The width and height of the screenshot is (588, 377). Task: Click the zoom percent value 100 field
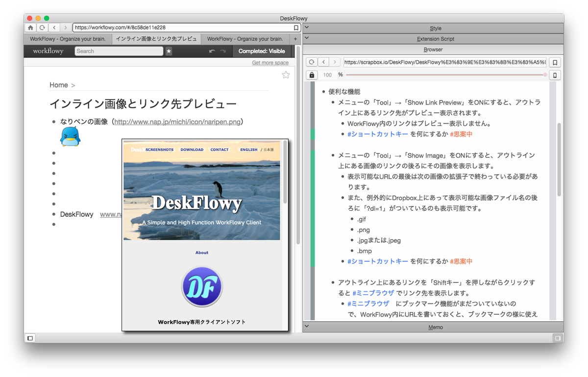(x=327, y=75)
